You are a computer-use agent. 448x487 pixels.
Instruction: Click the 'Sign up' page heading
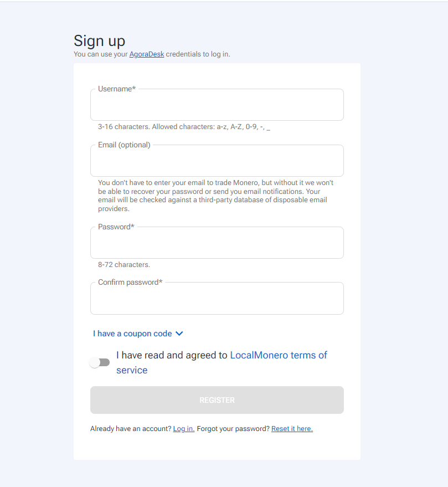click(100, 40)
